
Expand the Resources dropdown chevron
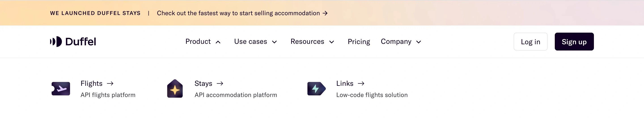pyautogui.click(x=331, y=42)
